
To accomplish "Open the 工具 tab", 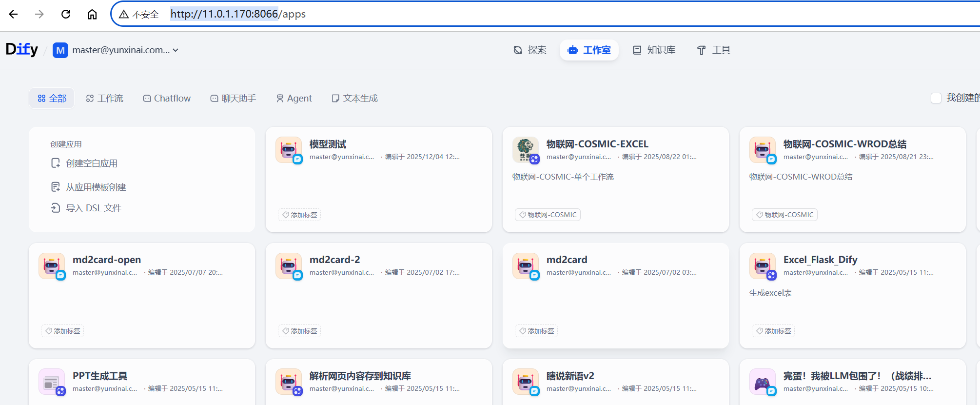I will coord(714,50).
